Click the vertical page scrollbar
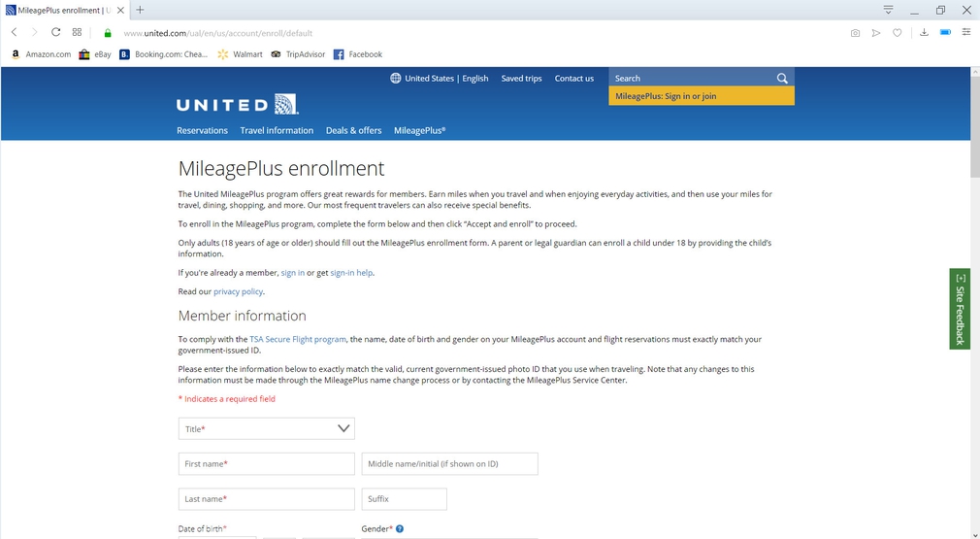Viewport: 980px width, 539px height. pos(974,127)
